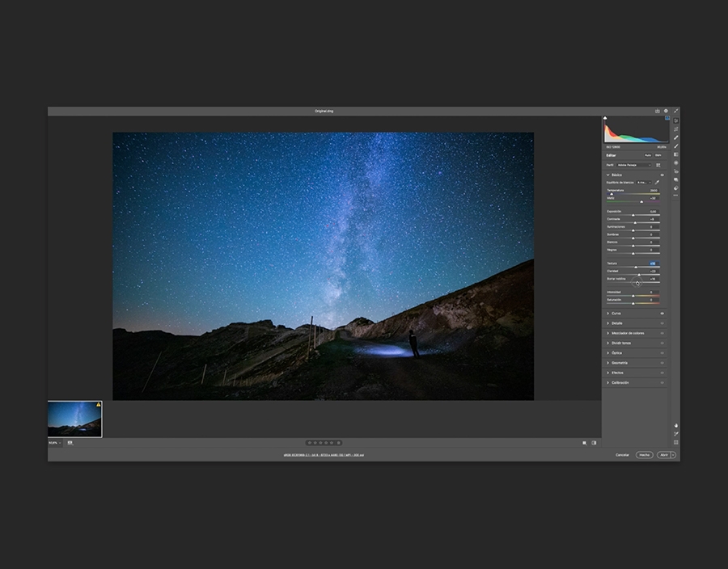
Task: Open the Perfil dropdown
Action: coord(633,165)
